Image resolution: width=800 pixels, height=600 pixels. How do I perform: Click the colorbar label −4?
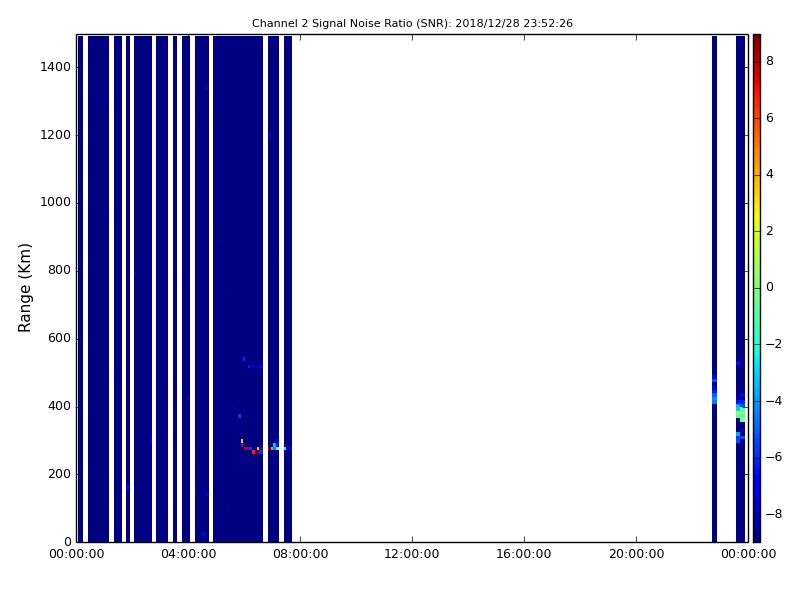tap(774, 401)
